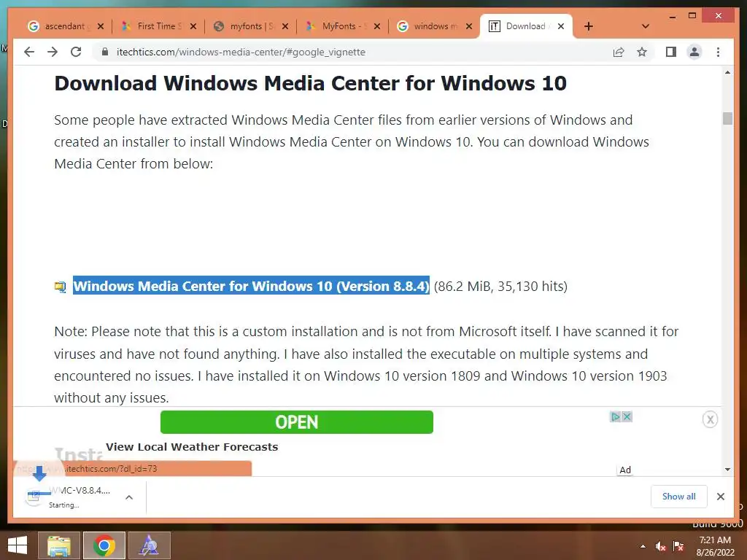This screenshot has width=747, height=560.
Task: Click the page scrollbar thumb
Action: pyautogui.click(x=727, y=118)
